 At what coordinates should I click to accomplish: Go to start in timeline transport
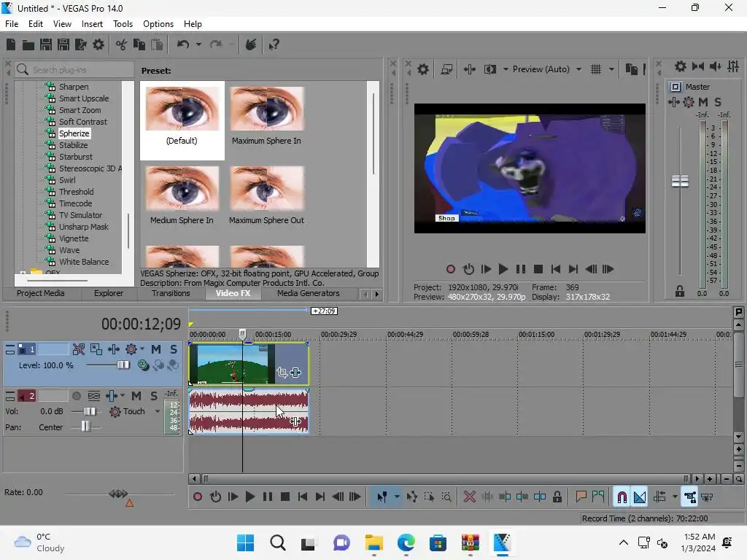(x=303, y=497)
